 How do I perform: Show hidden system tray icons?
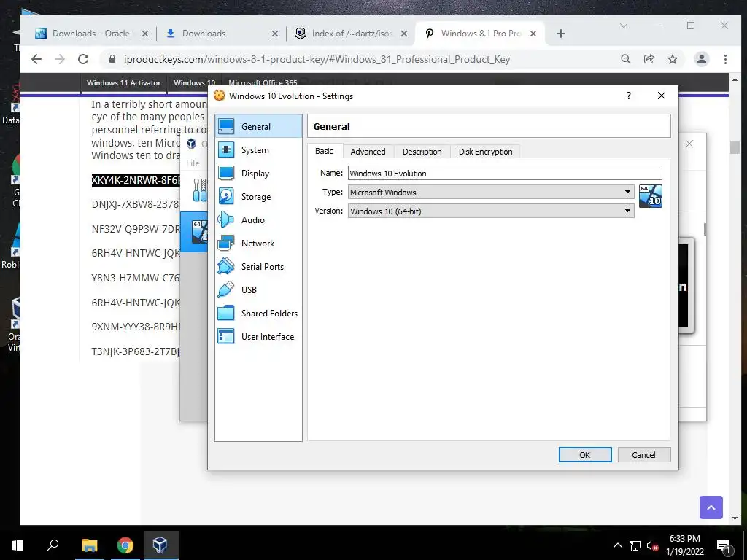coord(617,545)
